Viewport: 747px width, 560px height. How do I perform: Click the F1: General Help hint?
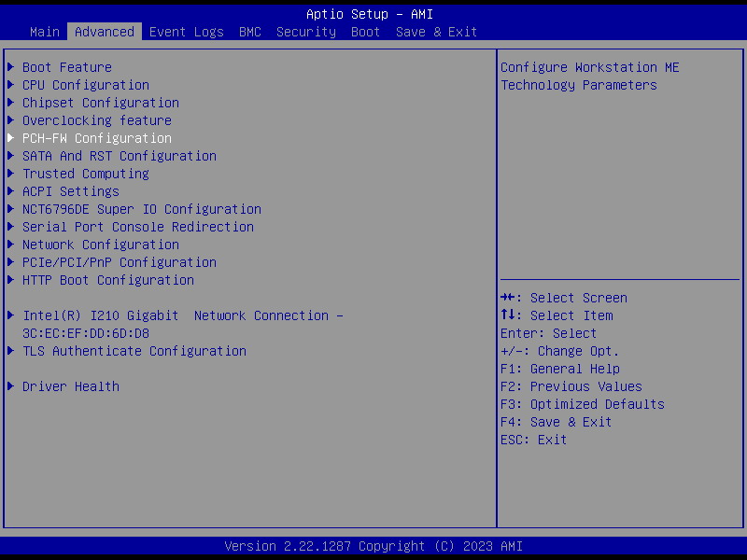click(559, 369)
